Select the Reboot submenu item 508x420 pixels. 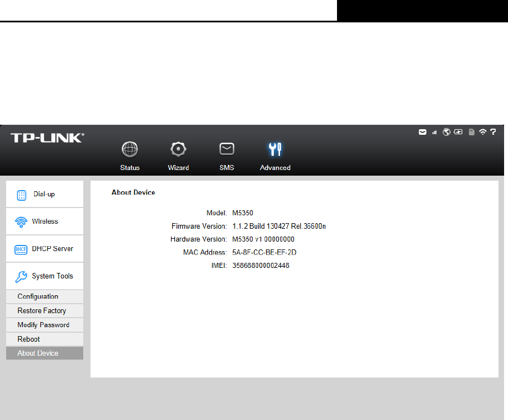click(45, 339)
